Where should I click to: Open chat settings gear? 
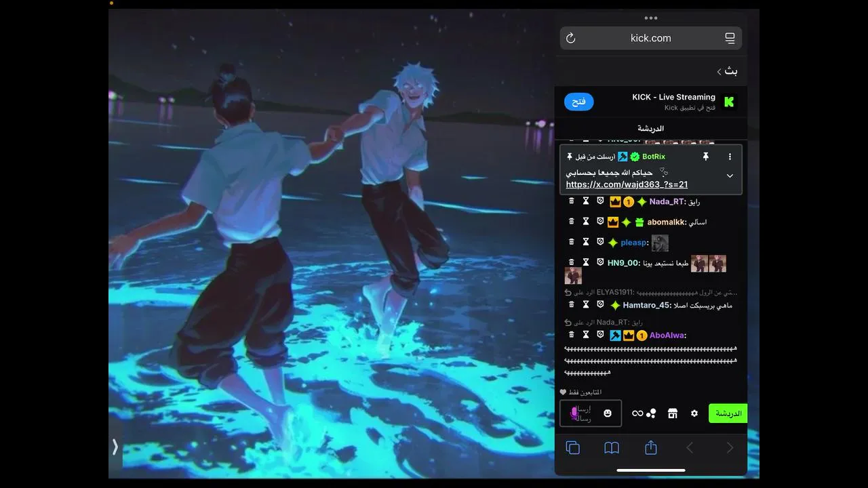(694, 413)
